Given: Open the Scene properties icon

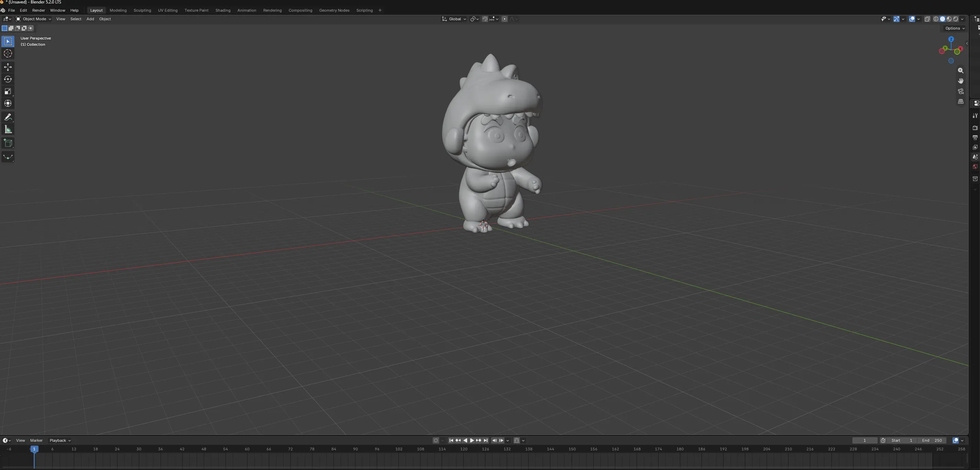Looking at the screenshot, I should click(x=975, y=157).
